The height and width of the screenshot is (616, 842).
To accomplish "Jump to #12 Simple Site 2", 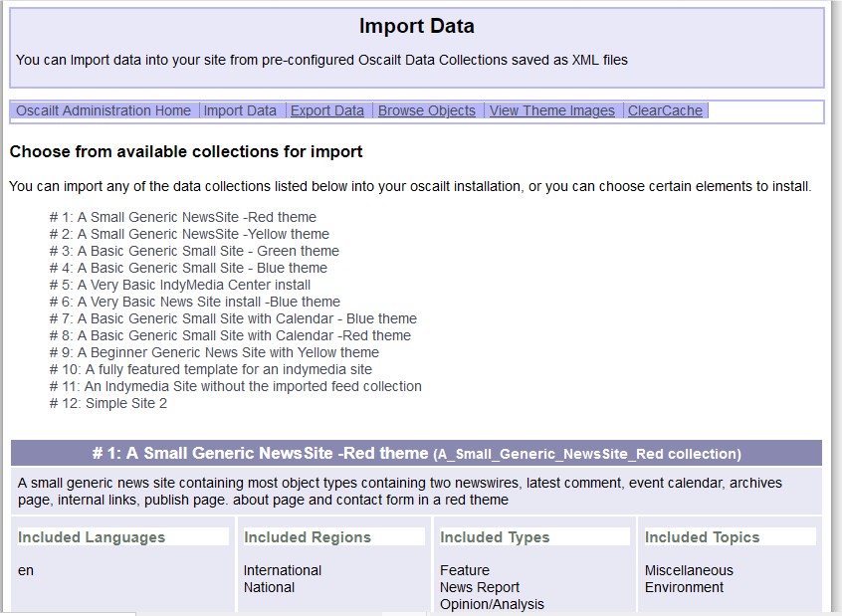I will coord(107,403).
